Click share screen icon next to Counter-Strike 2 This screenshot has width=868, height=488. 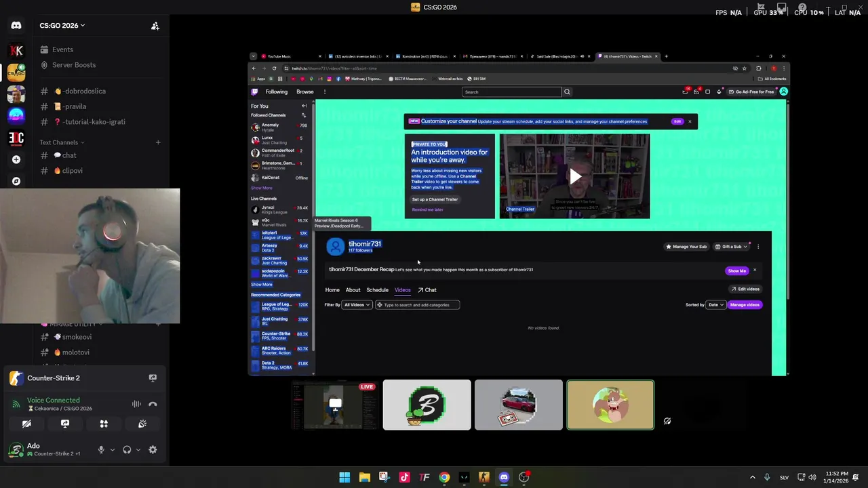coord(153,378)
